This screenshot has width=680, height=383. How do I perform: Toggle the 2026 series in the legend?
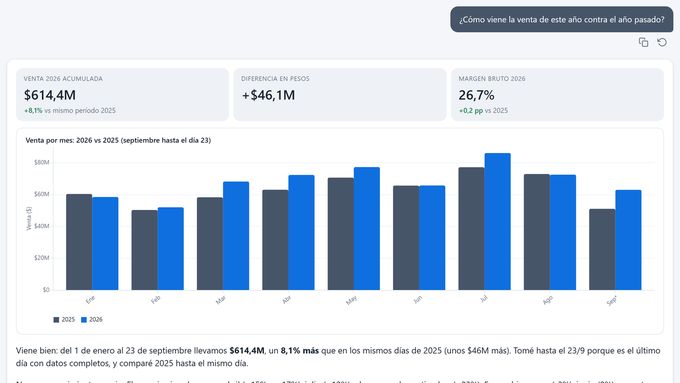92,320
